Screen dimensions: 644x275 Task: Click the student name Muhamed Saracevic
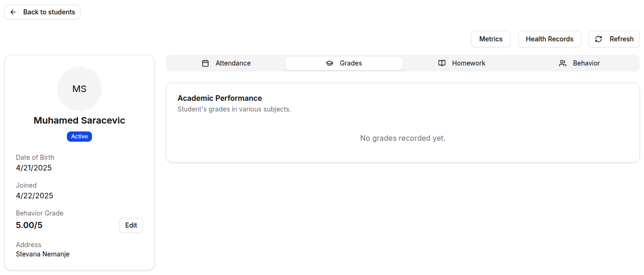79,120
